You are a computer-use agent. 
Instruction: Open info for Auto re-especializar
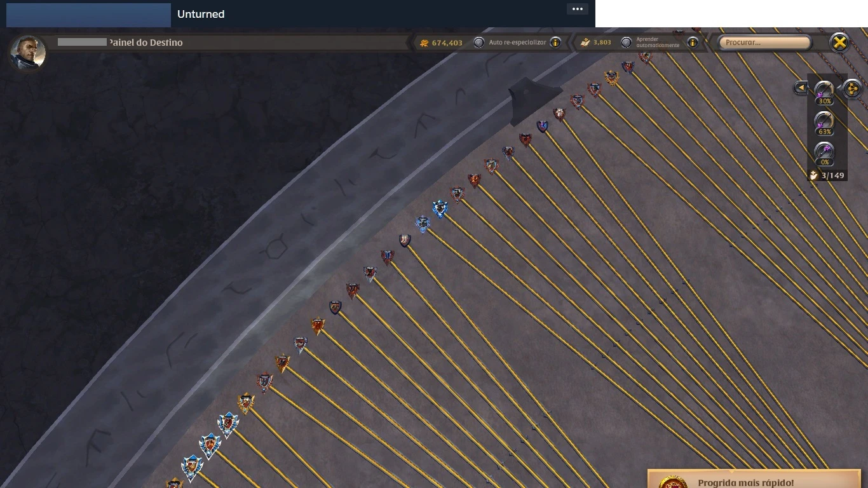coord(555,43)
